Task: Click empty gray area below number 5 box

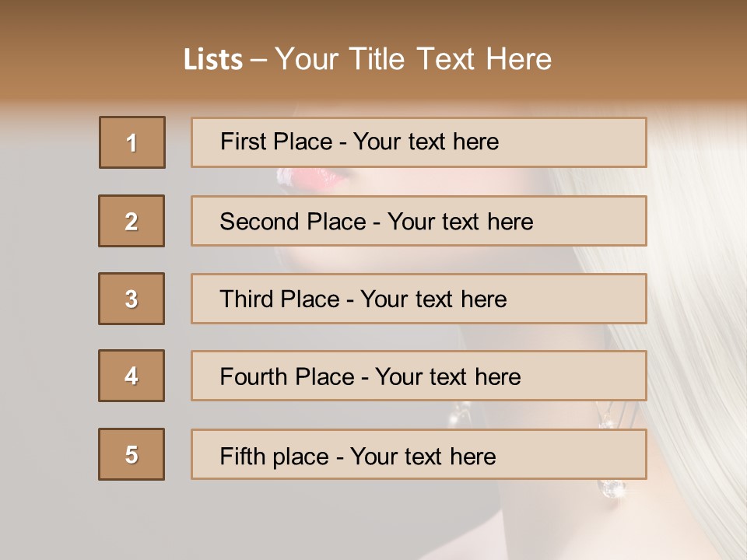Action: click(x=132, y=519)
